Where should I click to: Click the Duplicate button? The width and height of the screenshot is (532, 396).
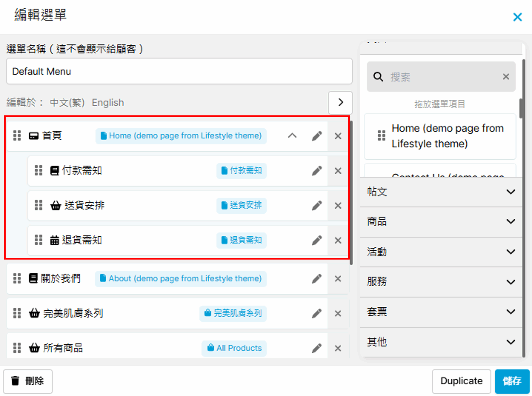pos(461,381)
